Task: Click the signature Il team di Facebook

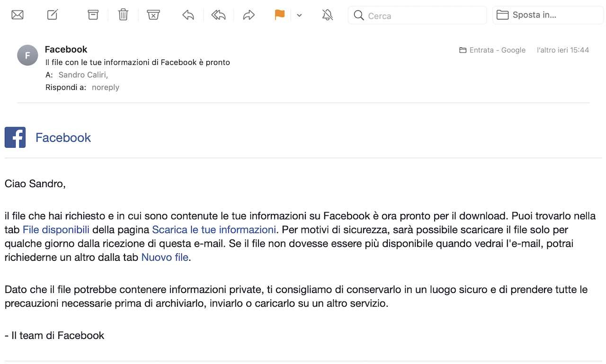Action: [x=54, y=336]
